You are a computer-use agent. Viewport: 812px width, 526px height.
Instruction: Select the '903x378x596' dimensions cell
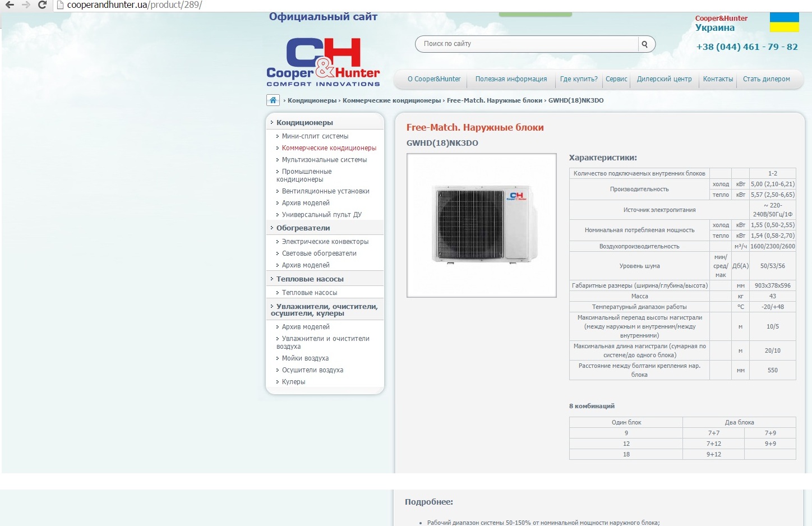773,285
